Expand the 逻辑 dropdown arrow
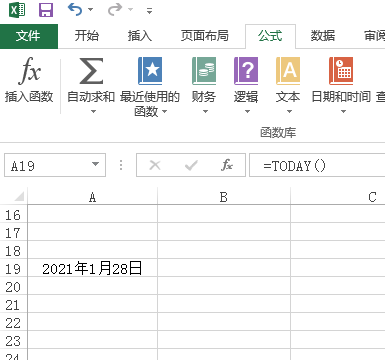This screenshot has width=385, height=360. click(247, 112)
